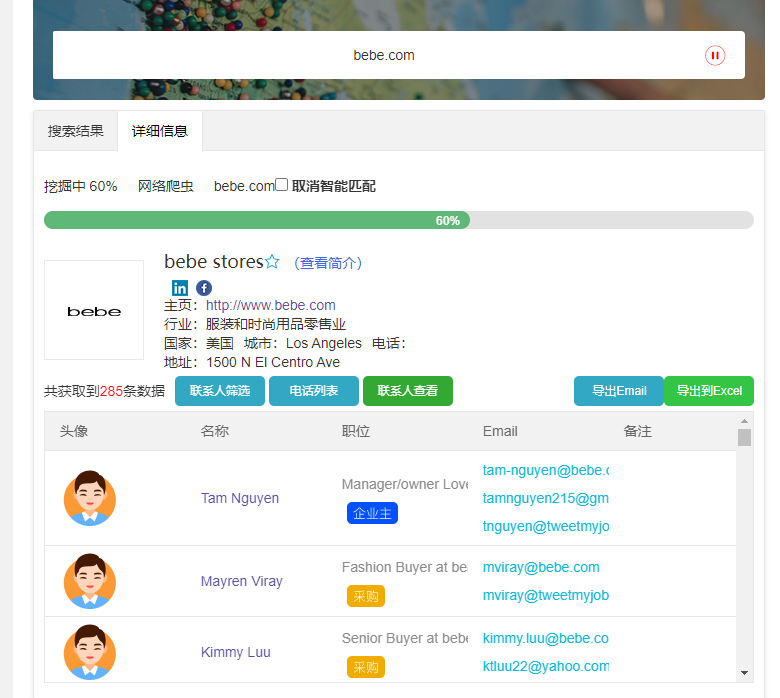
Task: Click the 备注 column header
Action: click(637, 431)
